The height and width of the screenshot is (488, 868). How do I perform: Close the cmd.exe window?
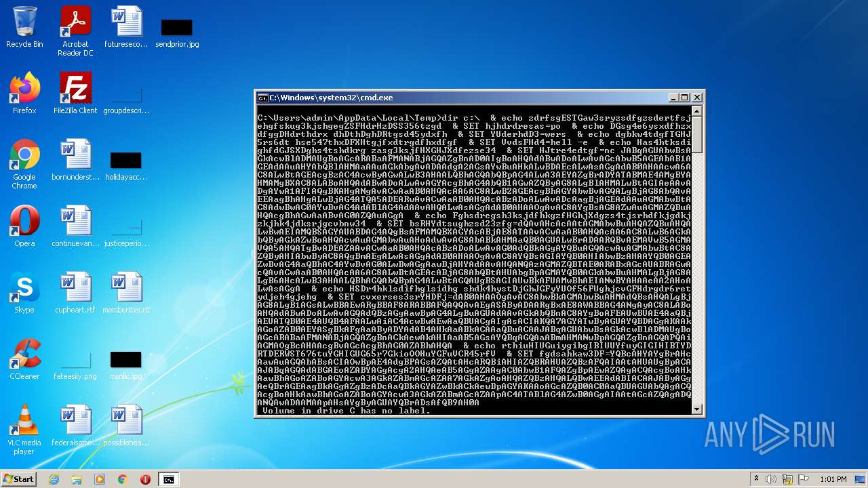tap(696, 98)
